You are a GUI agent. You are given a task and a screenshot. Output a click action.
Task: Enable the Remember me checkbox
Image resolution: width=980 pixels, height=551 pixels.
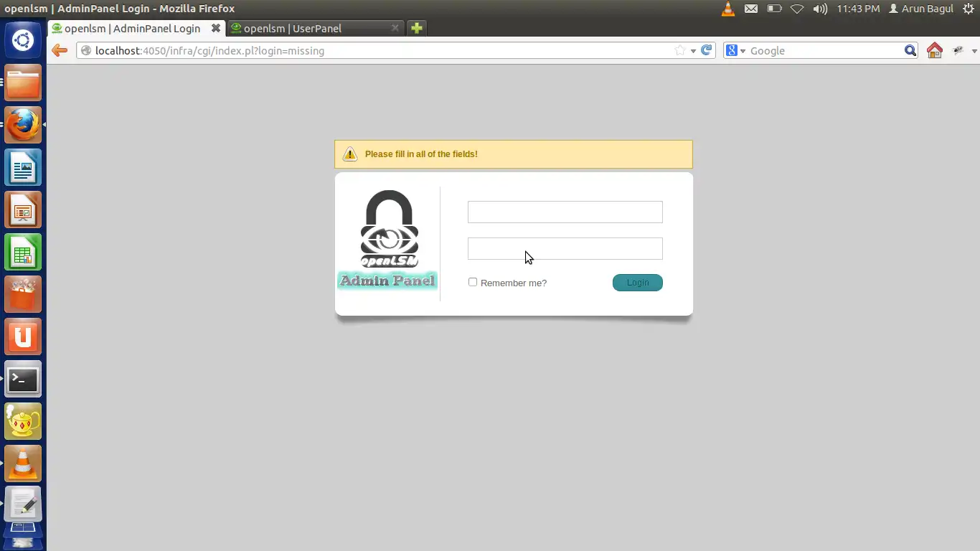[x=473, y=282]
